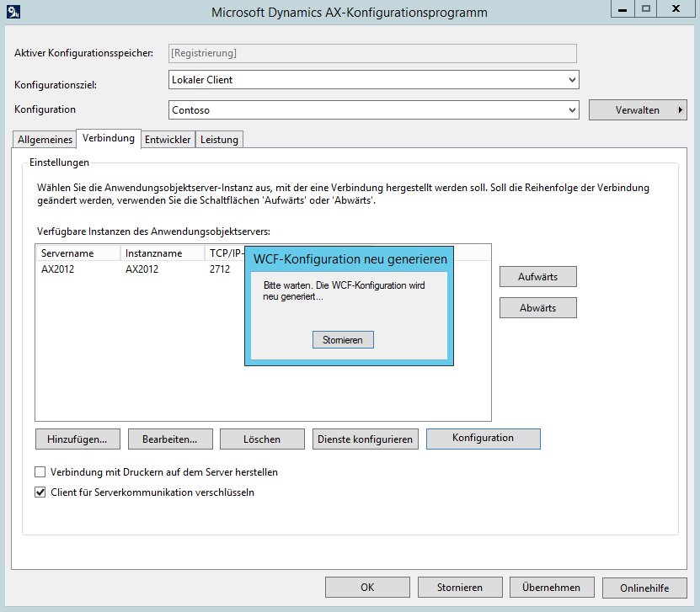Image resolution: width=700 pixels, height=612 pixels.
Task: Click the Dynamics AX application icon in titlebar
Action: pos(11,11)
